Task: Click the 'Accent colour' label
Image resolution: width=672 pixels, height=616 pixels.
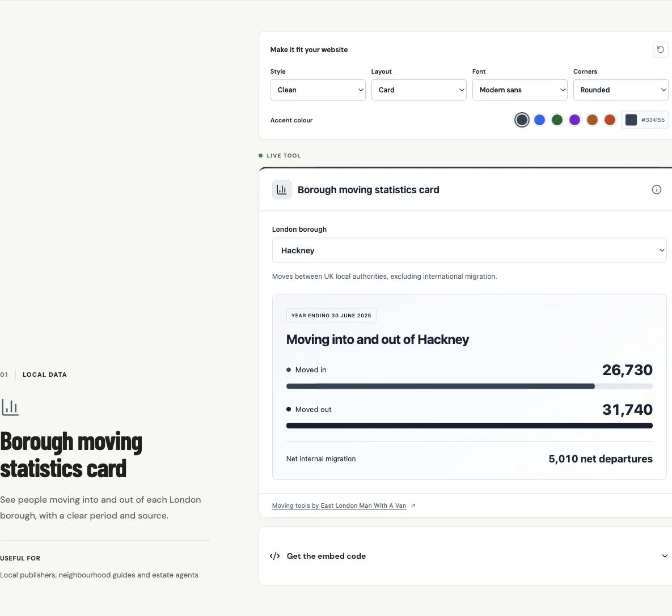Action: (291, 120)
